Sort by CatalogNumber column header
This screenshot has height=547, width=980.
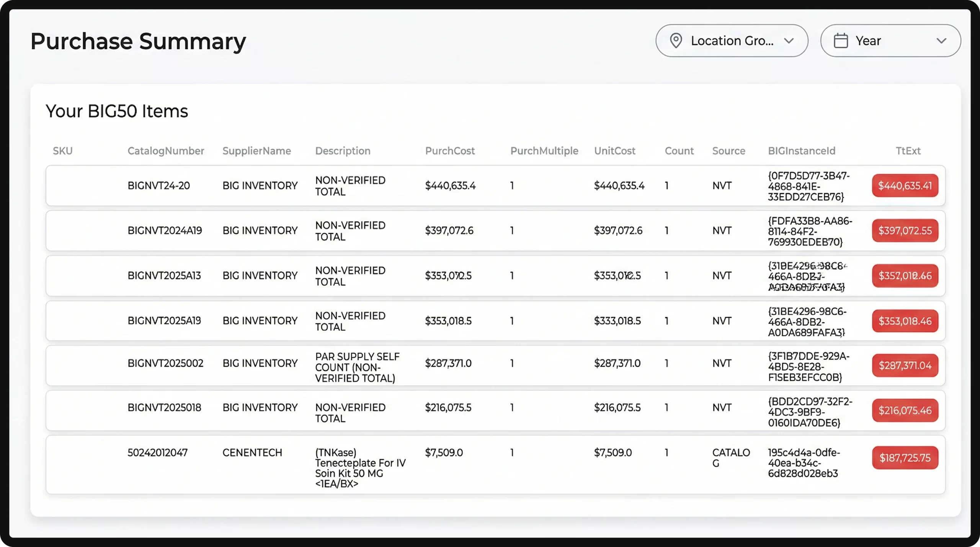pos(165,151)
